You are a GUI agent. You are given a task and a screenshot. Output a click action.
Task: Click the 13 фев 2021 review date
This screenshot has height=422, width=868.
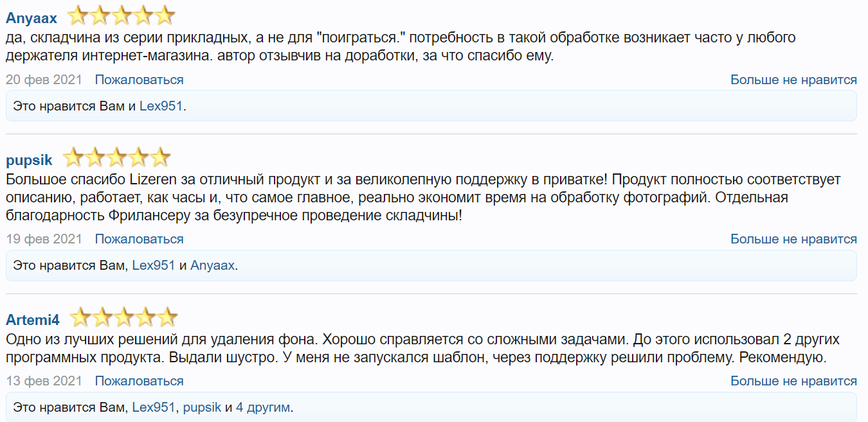[44, 381]
